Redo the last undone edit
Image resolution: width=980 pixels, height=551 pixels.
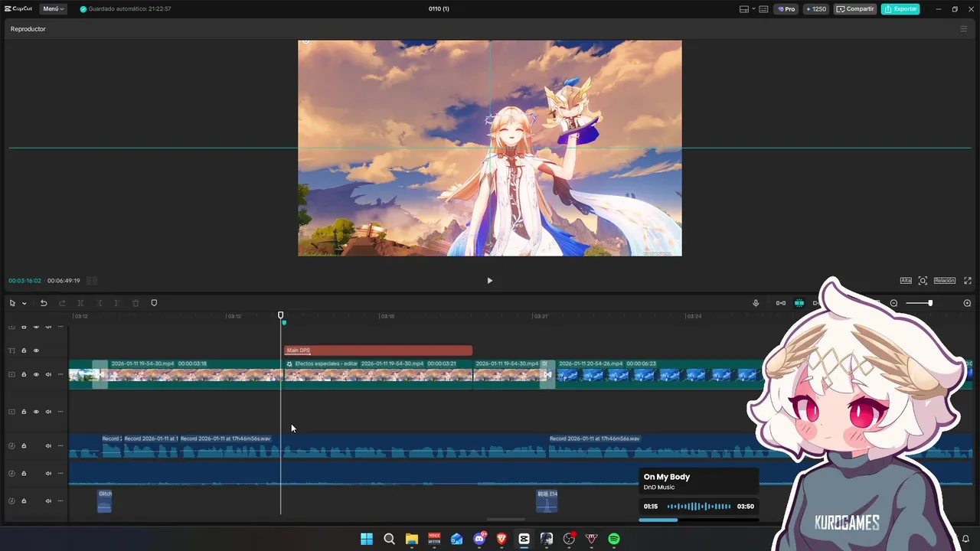pos(62,303)
